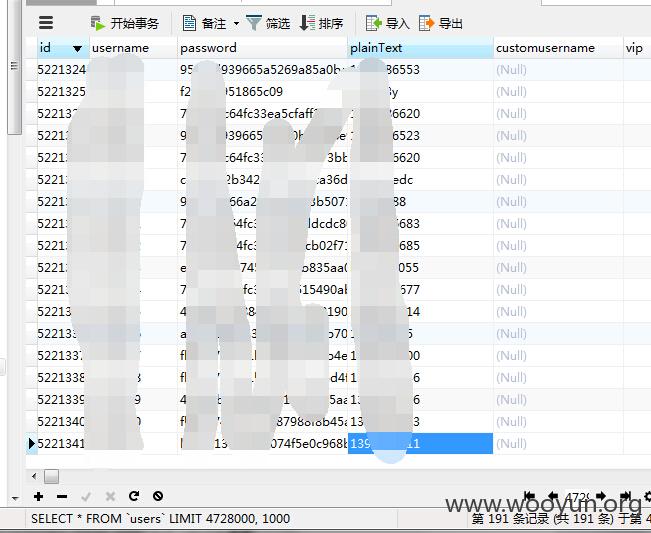Select id cell 5221324
The height and width of the screenshot is (533, 651).
62,70
